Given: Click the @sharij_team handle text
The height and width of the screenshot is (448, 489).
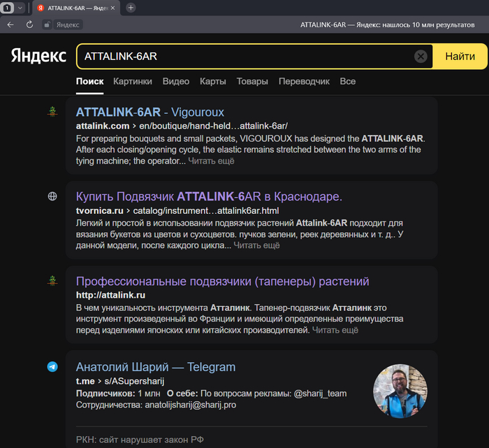Looking at the screenshot, I should pos(320,393).
